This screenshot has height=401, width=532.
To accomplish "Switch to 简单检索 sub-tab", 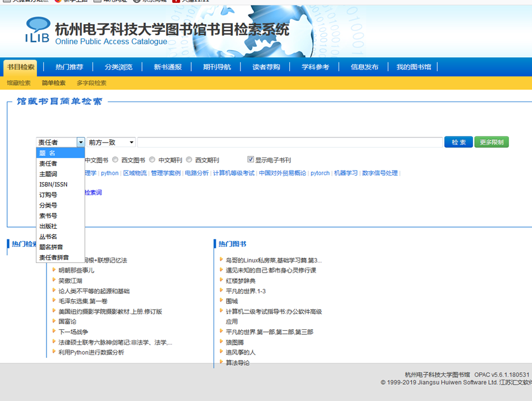I will click(x=54, y=83).
